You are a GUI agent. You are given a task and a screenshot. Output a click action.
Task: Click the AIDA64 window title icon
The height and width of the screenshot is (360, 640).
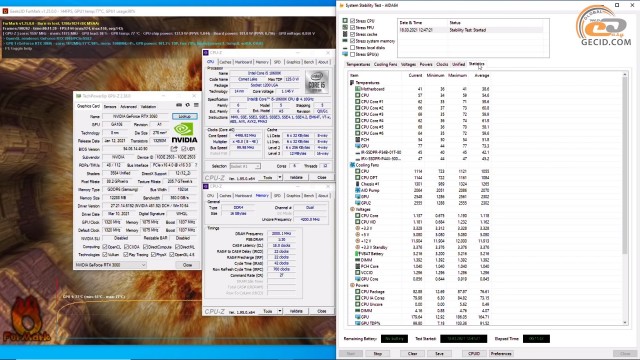coord(342,5)
